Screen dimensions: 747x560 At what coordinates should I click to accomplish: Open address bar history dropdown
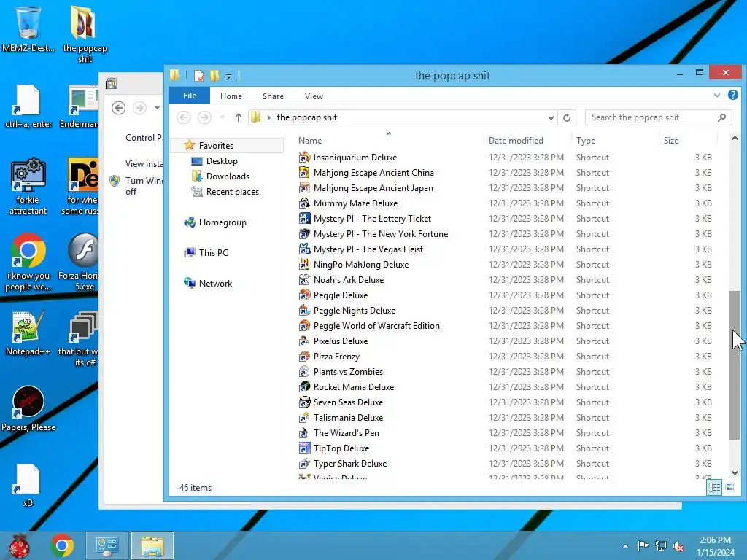[551, 117]
